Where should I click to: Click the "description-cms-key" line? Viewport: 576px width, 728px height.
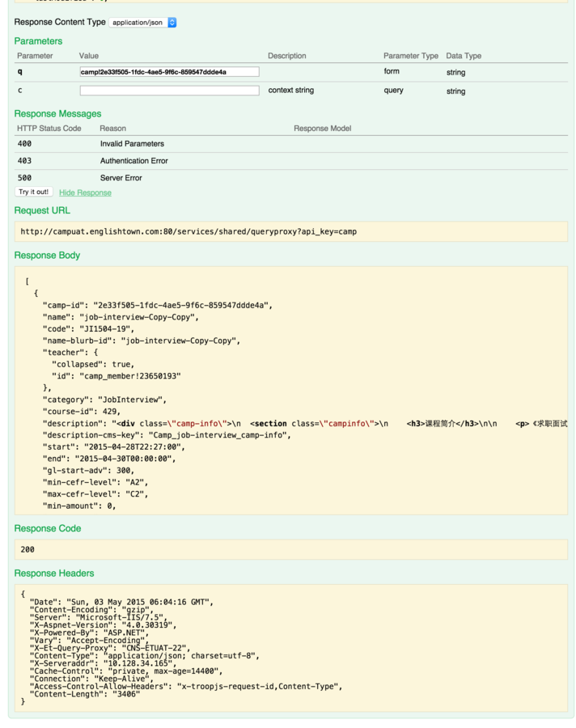(167, 435)
